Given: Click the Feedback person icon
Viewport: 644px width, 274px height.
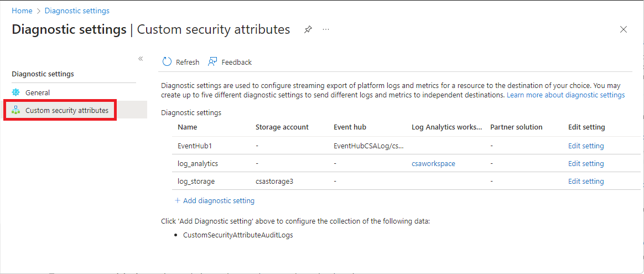Looking at the screenshot, I should click(212, 62).
